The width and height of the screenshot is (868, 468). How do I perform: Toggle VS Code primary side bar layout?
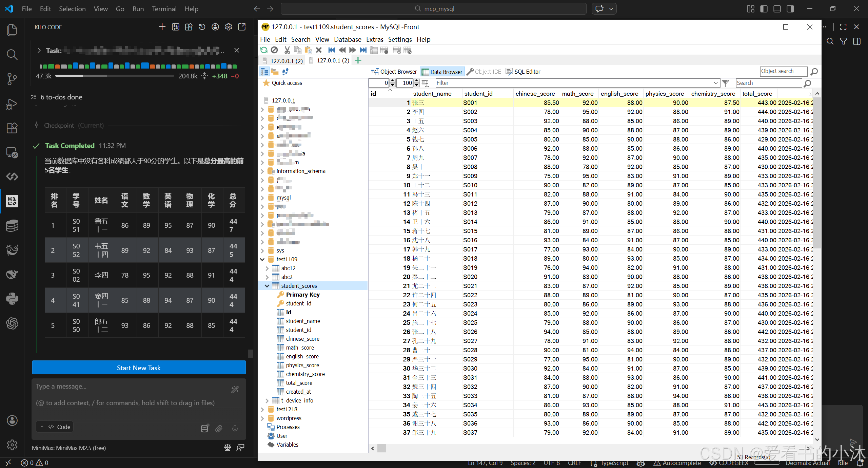click(x=764, y=9)
